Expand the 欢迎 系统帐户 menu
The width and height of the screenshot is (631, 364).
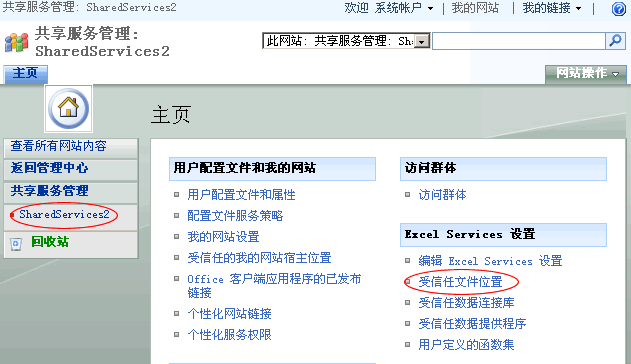389,8
